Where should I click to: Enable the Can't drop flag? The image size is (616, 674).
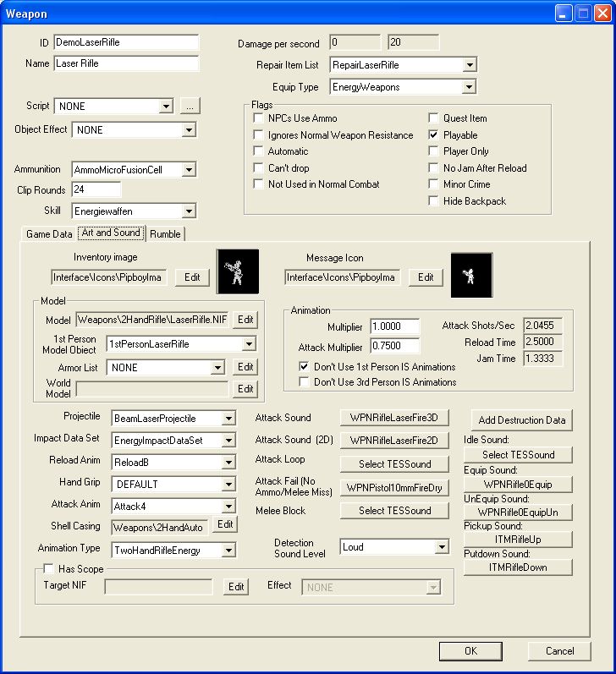point(259,167)
